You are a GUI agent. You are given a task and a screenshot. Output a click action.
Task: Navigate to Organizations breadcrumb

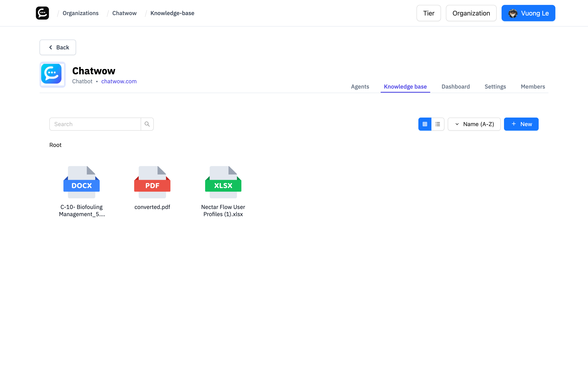(x=80, y=13)
